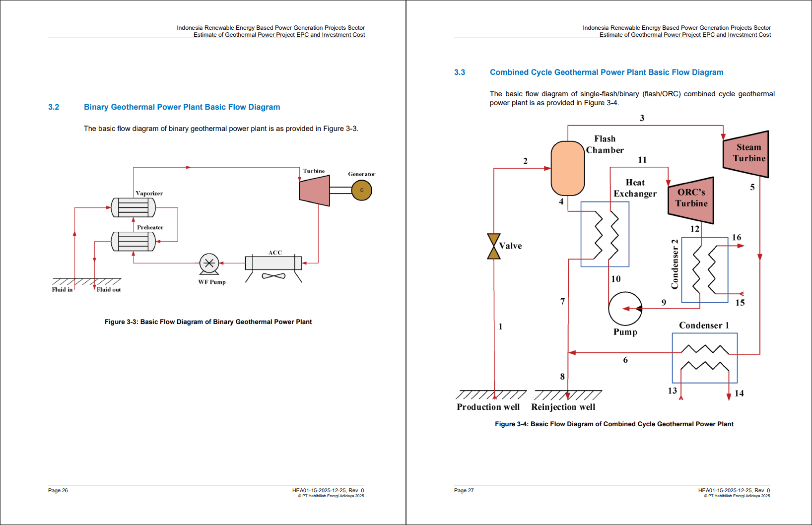Select the Turbine symbol in Figure 3-3
The image size is (812, 525).
pos(314,190)
